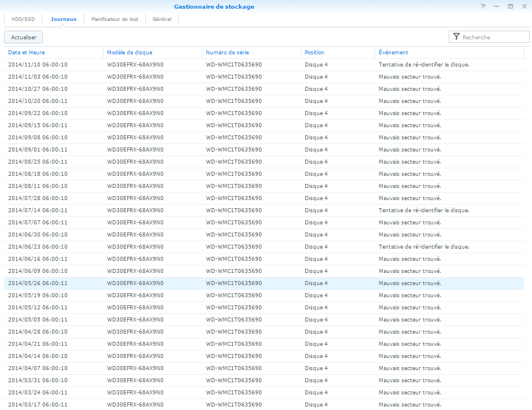Open the Planificateur de test tab
Screen dimensions: 532x410
[x=114, y=19]
